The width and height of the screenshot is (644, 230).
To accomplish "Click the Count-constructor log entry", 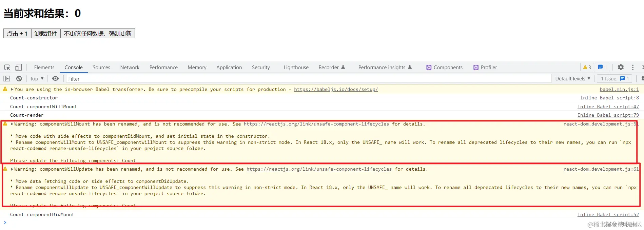I will 34,98.
